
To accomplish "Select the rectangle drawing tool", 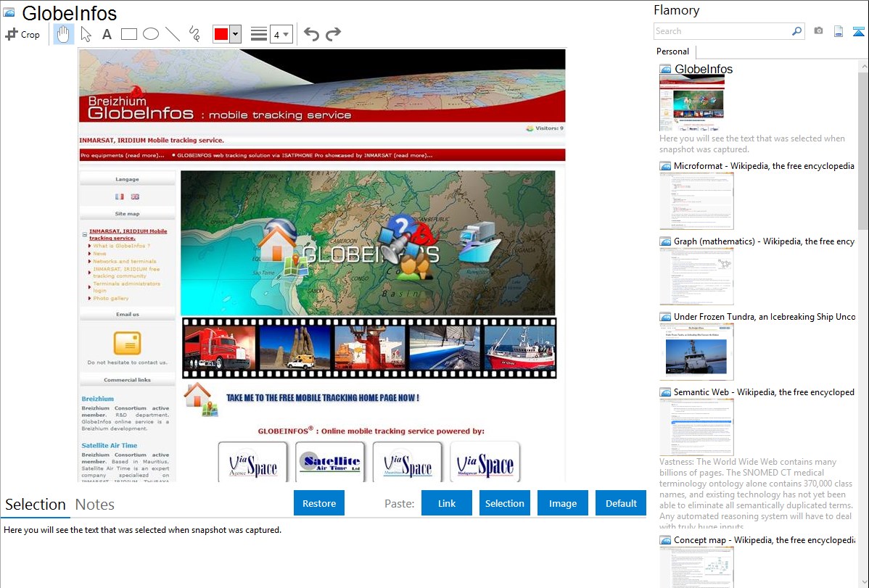I will pos(128,34).
